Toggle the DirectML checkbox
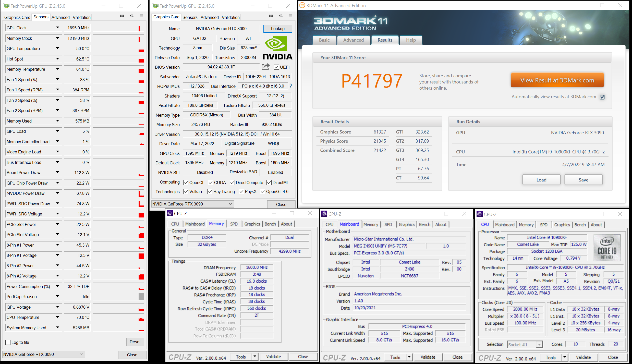Viewport: 632px width, 364px height. coord(269,183)
